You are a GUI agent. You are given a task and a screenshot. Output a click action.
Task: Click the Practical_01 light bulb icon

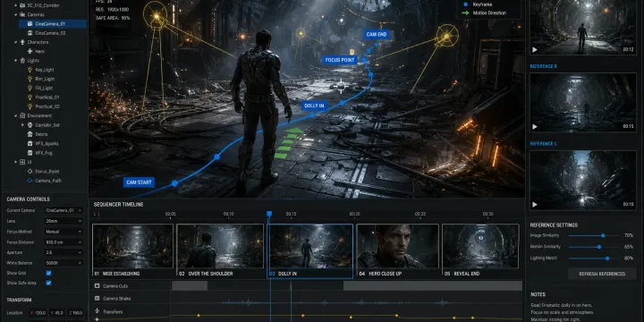pos(30,97)
